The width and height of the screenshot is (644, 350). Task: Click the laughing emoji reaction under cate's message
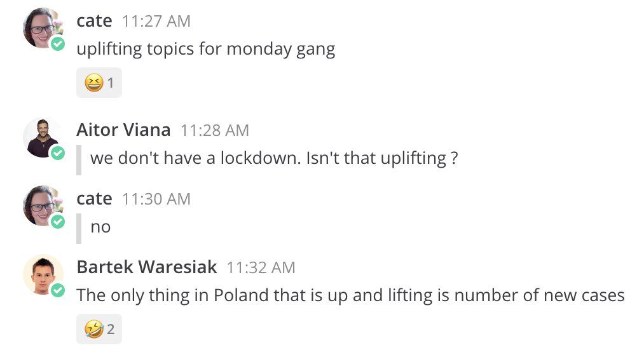pyautogui.click(x=99, y=83)
